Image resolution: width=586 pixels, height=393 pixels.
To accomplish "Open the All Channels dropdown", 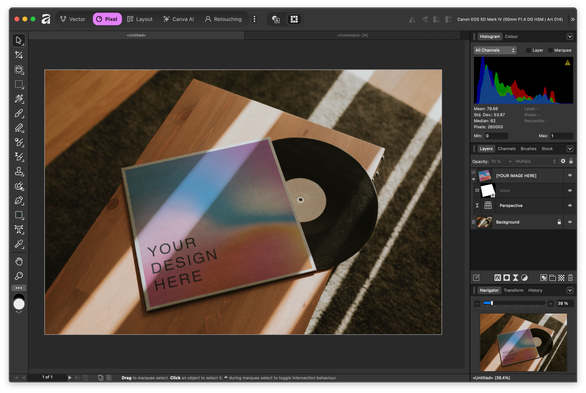I will click(x=495, y=50).
